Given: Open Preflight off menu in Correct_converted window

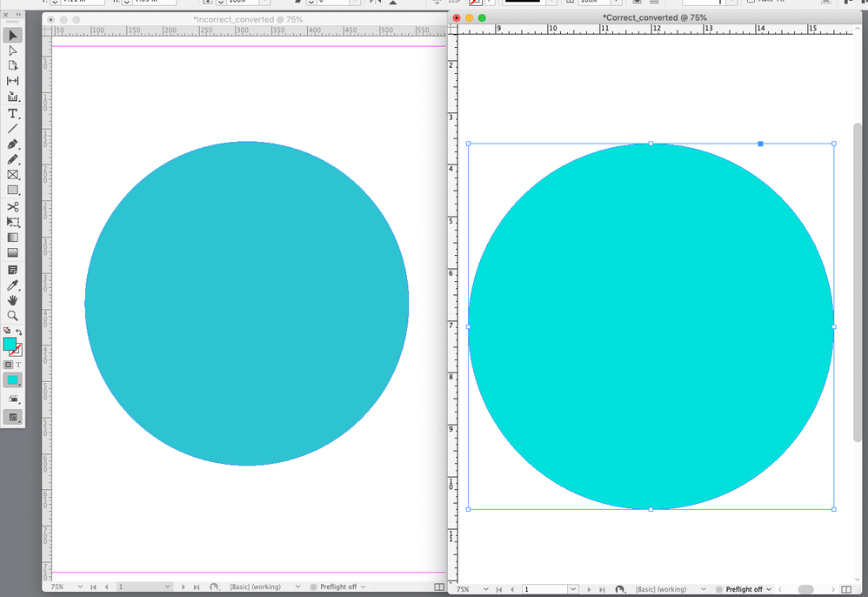Looking at the screenshot, I should [769, 589].
